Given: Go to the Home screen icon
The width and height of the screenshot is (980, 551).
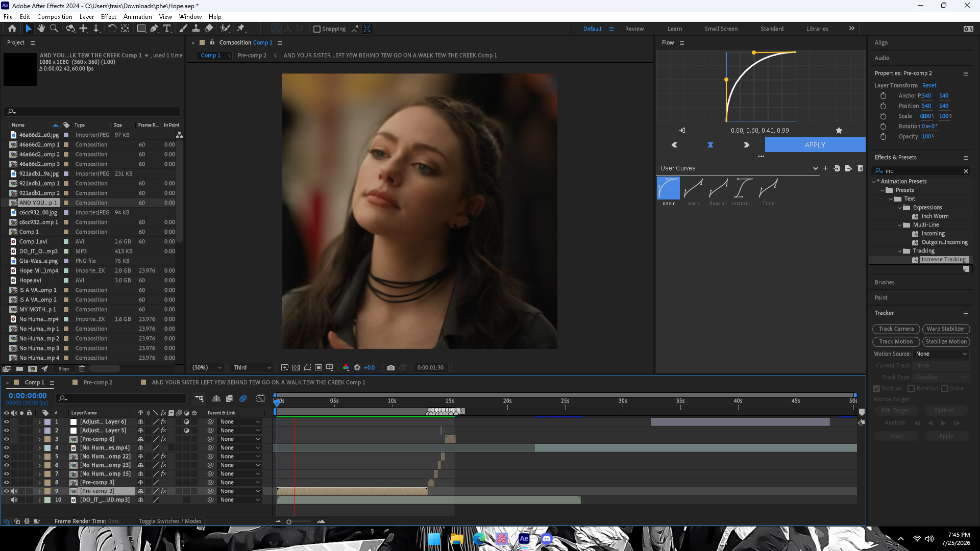Looking at the screenshot, I should coord(12,29).
